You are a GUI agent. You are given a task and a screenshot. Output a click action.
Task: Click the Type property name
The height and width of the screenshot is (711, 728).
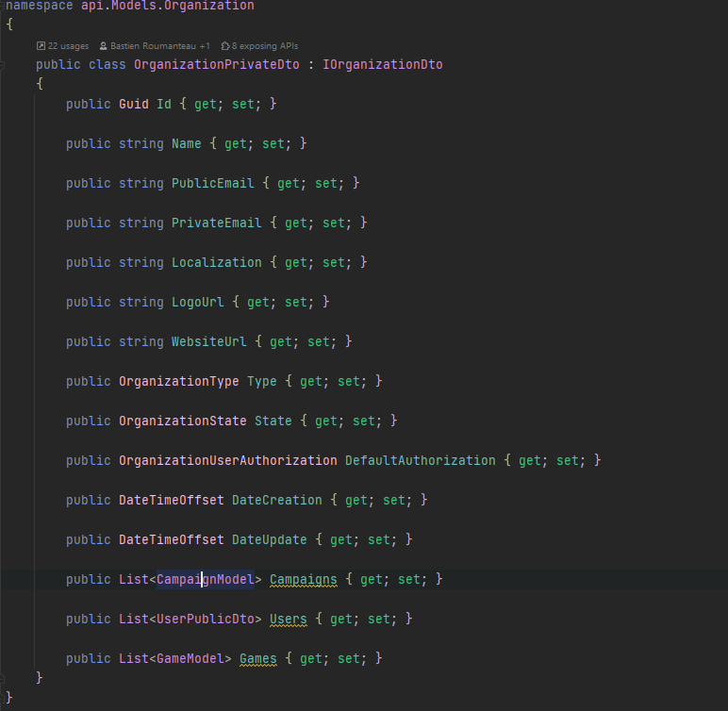[262, 381]
